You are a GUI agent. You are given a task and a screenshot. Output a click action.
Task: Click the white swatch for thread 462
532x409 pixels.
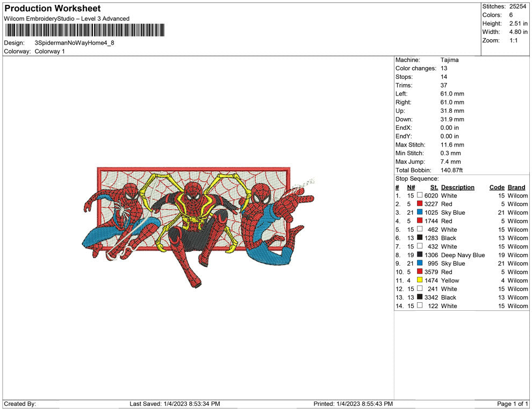420,229
